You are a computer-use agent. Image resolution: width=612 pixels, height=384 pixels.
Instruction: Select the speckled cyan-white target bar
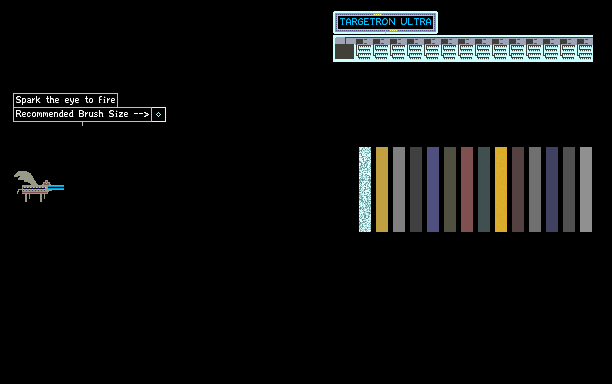click(365, 189)
